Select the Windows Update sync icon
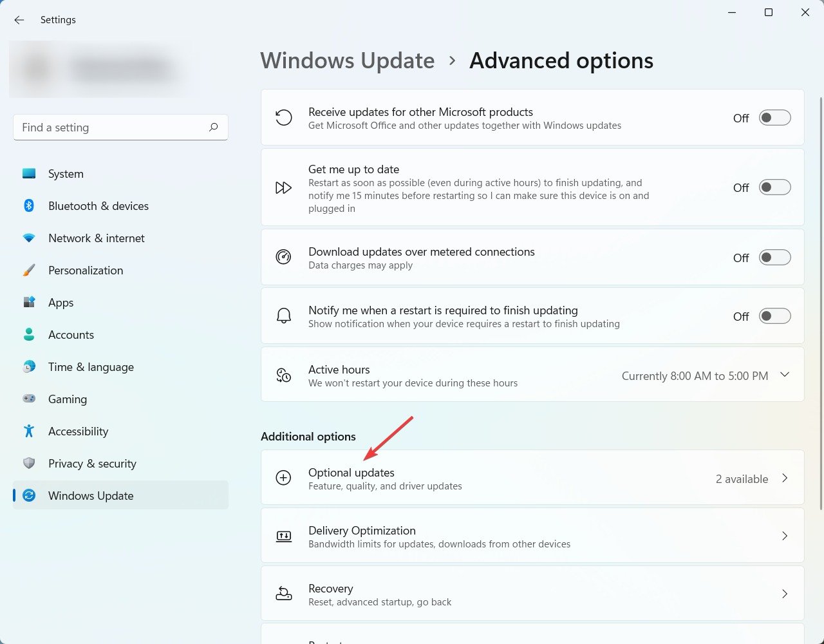 coord(29,495)
